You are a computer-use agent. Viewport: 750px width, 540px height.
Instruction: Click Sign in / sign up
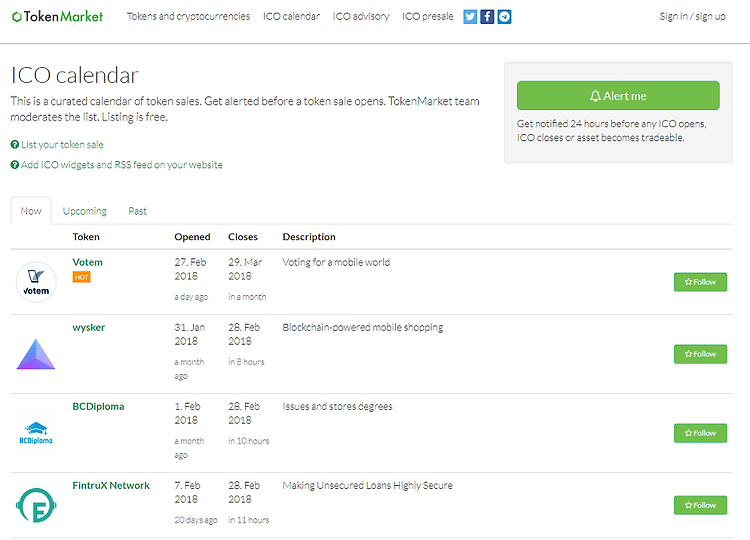point(692,16)
